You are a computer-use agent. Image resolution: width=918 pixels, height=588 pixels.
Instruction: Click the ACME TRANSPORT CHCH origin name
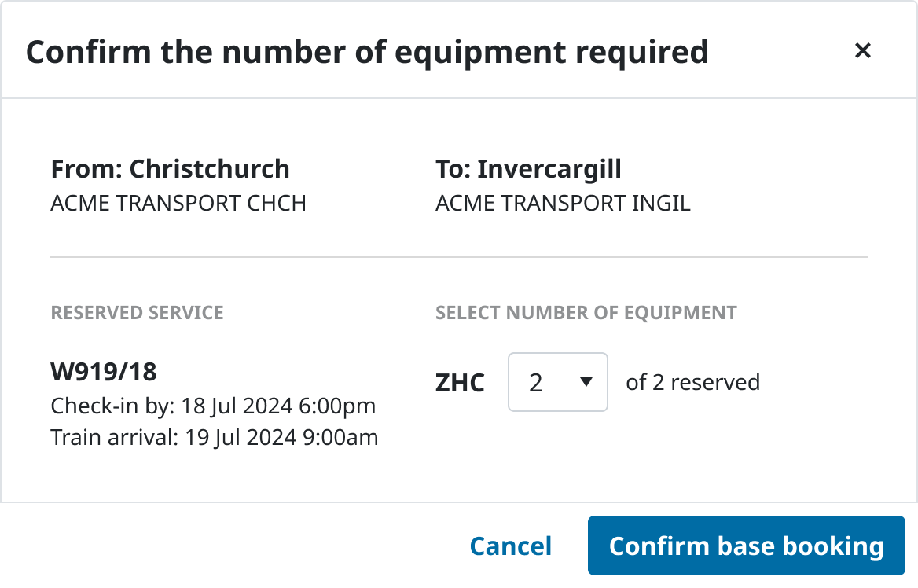(x=178, y=204)
